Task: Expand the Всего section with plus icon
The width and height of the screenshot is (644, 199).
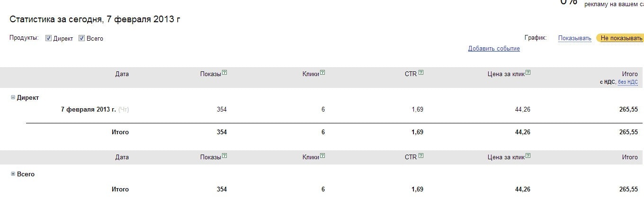Action: click(13, 174)
